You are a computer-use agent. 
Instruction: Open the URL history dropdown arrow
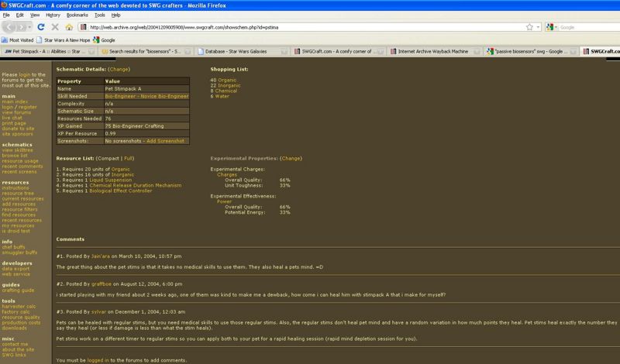[x=539, y=27]
